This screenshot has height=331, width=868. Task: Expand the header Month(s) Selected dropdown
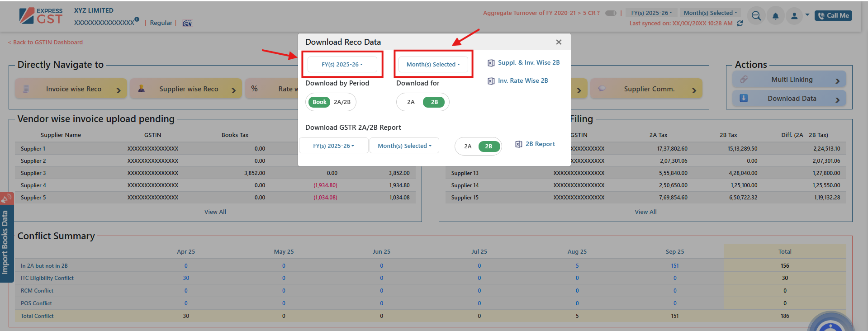(x=710, y=13)
